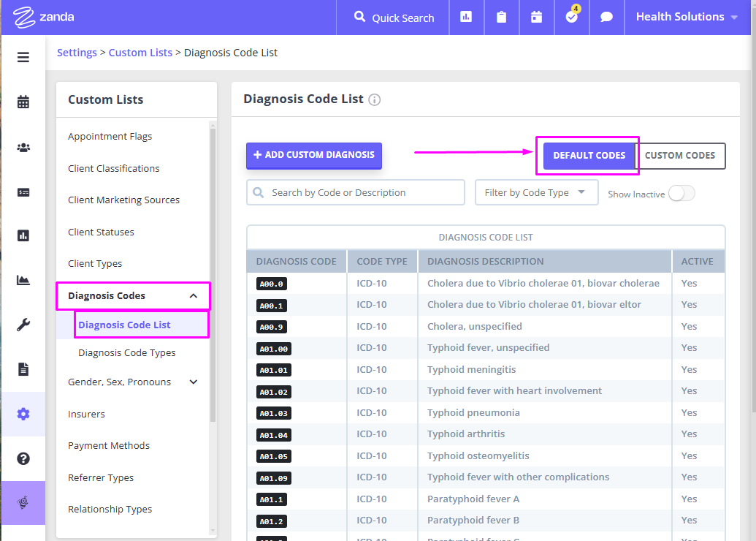Image resolution: width=756 pixels, height=541 pixels.
Task: Open the help question-mark icon
Action: click(x=23, y=458)
